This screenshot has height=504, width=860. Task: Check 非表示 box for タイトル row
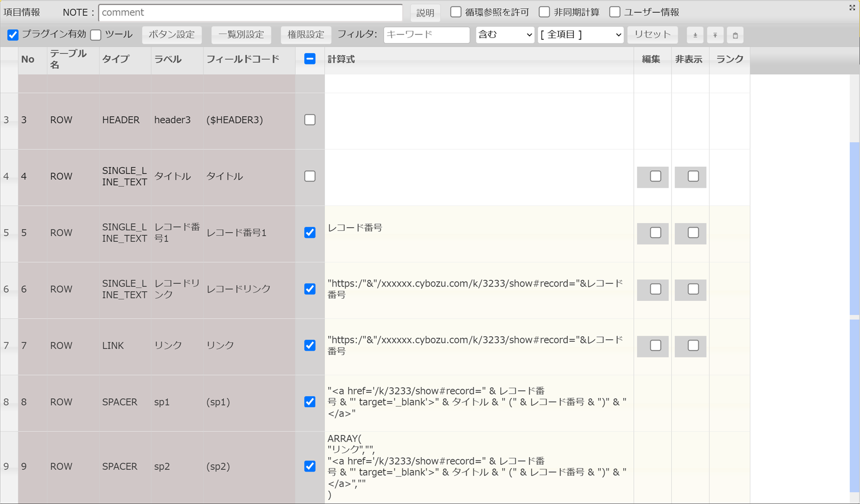click(693, 176)
